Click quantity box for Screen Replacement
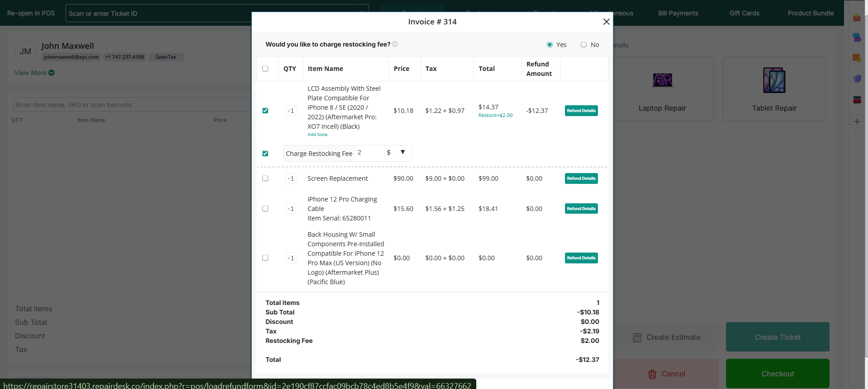Screen dimensions: 868x389 click(291, 178)
